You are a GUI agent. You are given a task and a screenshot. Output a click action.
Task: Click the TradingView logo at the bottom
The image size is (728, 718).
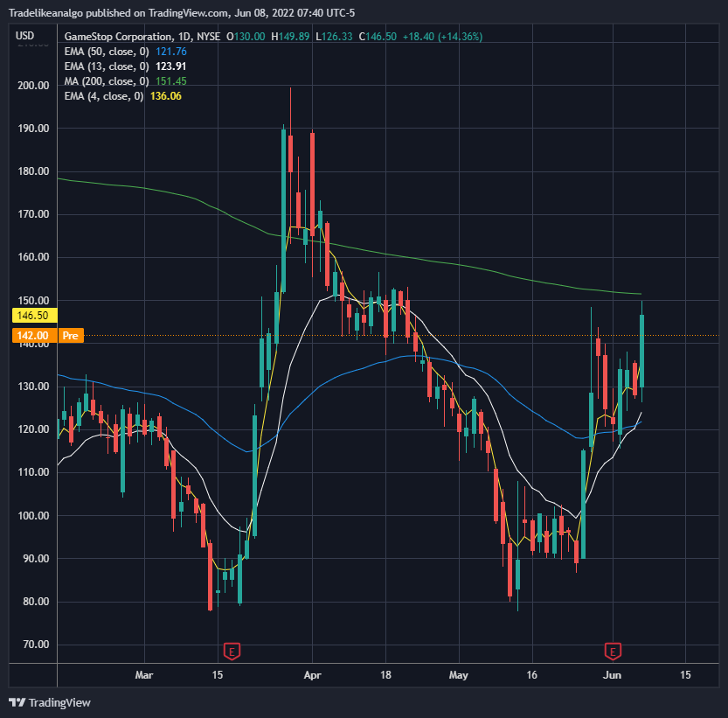[50, 702]
